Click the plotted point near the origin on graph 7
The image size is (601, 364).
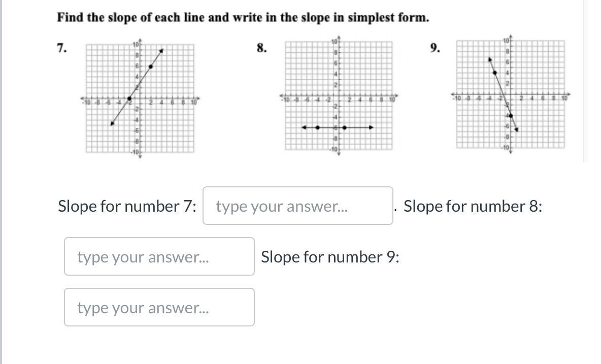[129, 98]
